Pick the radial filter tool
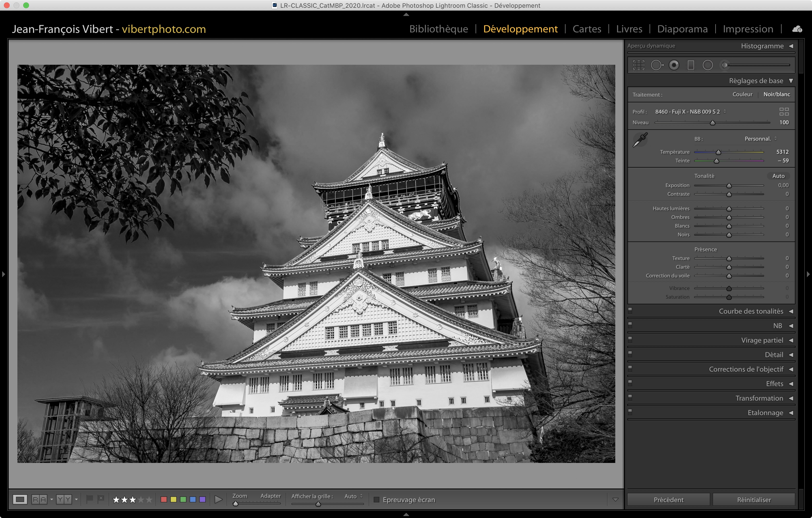This screenshot has width=812, height=518. coord(707,65)
